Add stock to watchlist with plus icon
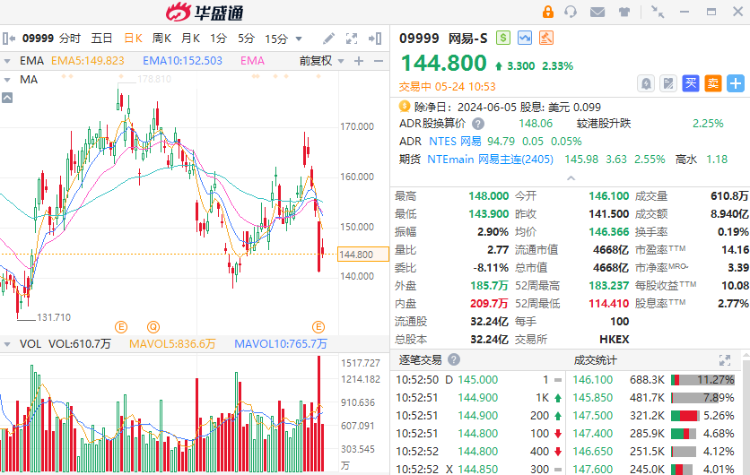750x475 pixels. click(735, 84)
